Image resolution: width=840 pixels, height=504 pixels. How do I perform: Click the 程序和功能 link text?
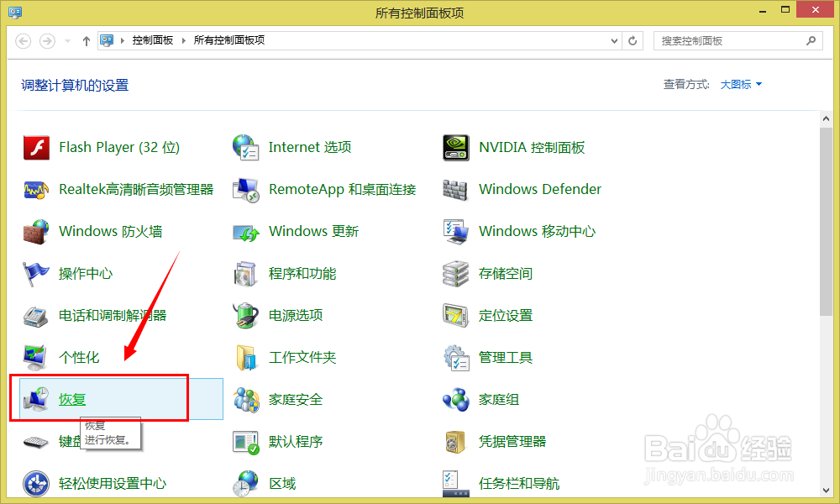pyautogui.click(x=302, y=274)
